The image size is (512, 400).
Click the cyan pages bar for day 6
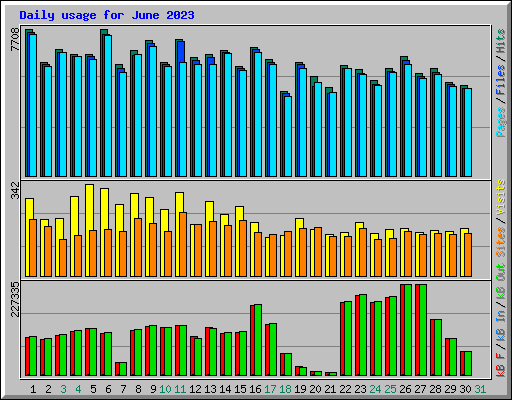click(107, 106)
